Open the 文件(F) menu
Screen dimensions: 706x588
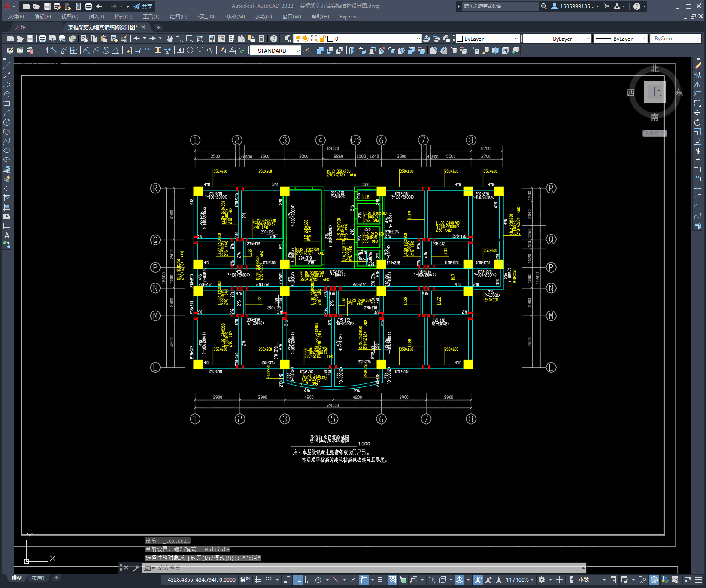pyautogui.click(x=16, y=17)
